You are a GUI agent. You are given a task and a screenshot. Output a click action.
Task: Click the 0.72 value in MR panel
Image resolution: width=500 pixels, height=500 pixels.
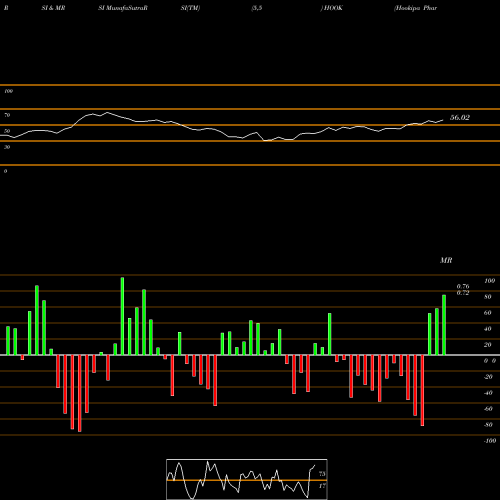coord(463,293)
